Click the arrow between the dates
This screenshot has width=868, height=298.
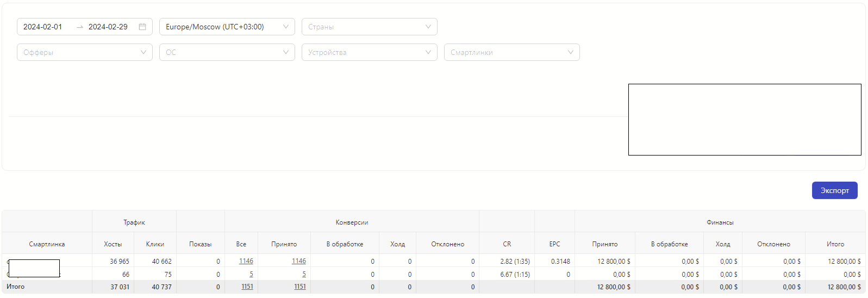(80, 27)
